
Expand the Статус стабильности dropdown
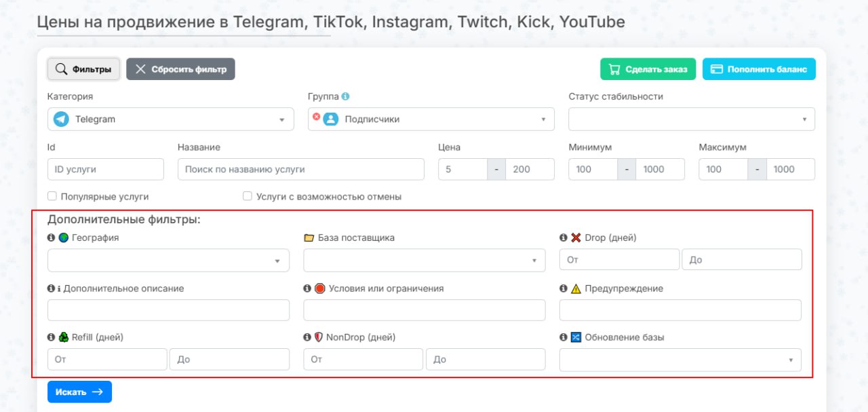click(691, 119)
